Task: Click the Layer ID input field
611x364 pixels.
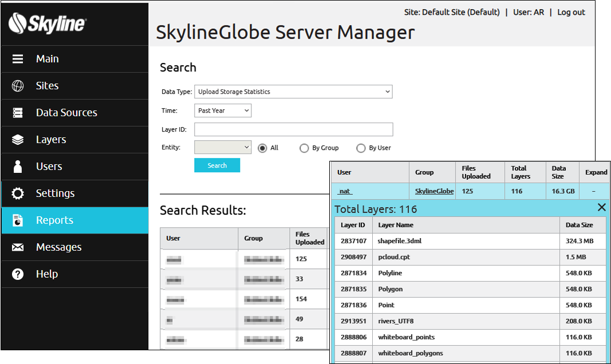Action: (293, 130)
